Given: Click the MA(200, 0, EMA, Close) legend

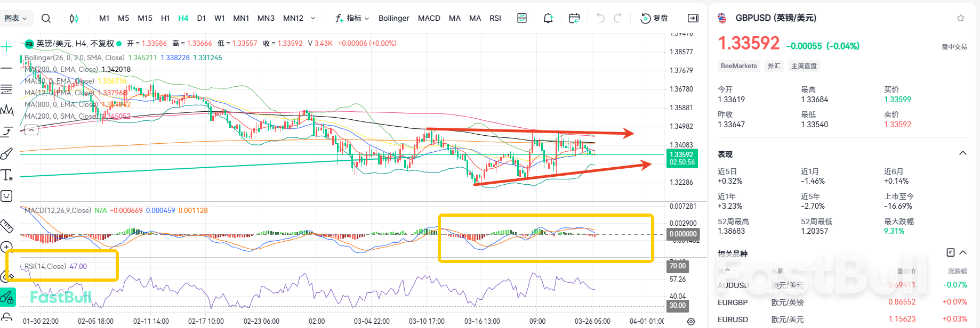Looking at the screenshot, I should pos(61,69).
